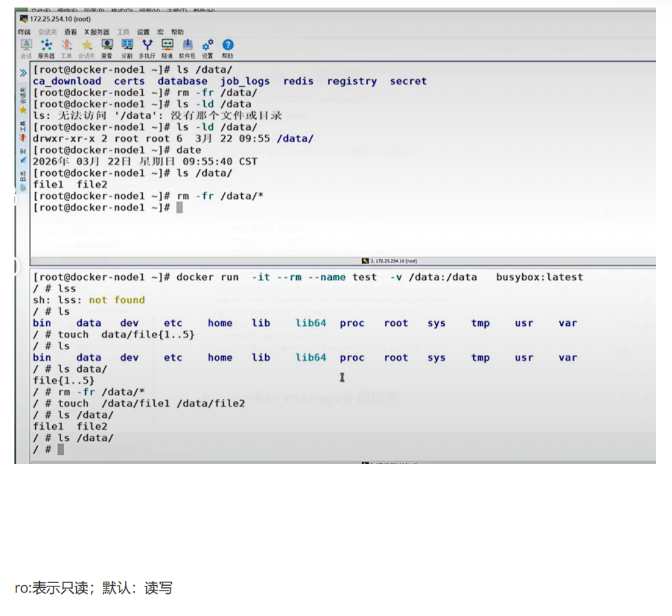Click the caption 'ro:表示只读；默认：读写'
This screenshot has height=616, width=672.
[x=93, y=588]
